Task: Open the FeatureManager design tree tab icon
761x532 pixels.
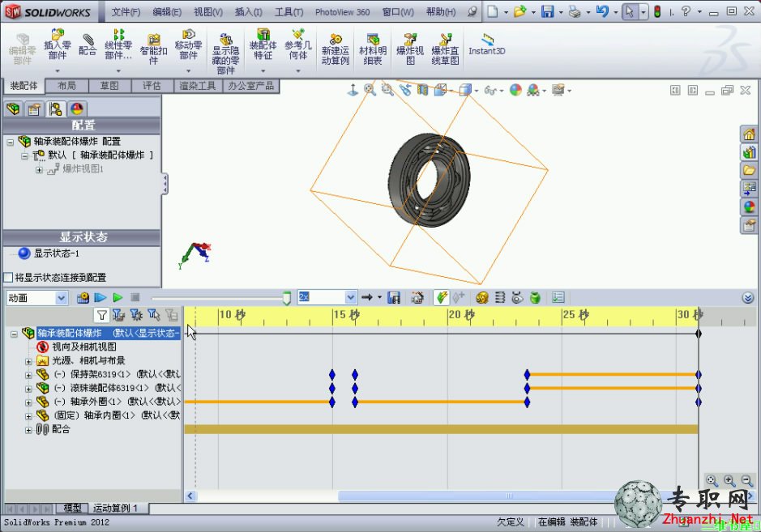Action: 14,109
